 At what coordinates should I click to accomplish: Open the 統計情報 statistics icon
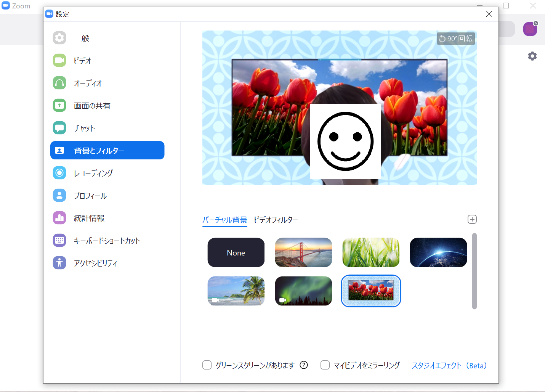point(59,218)
